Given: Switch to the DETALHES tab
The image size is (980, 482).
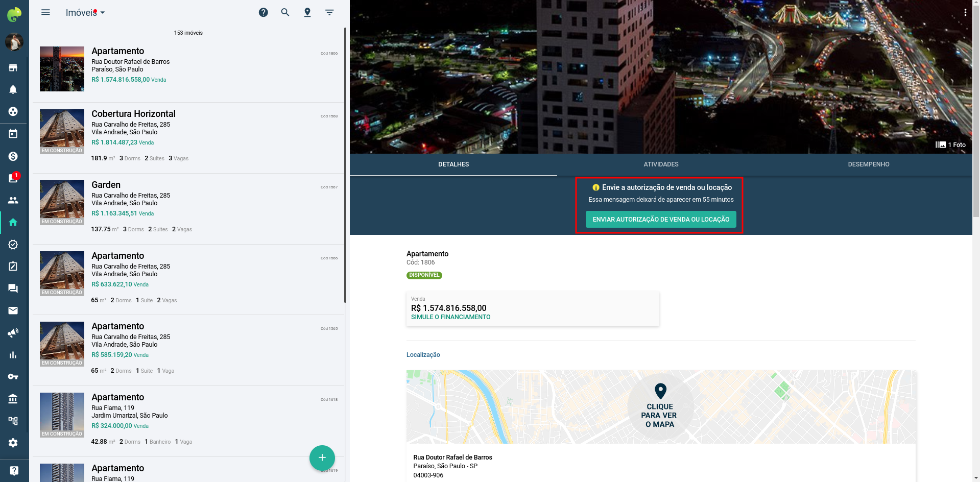Looking at the screenshot, I should (x=453, y=164).
